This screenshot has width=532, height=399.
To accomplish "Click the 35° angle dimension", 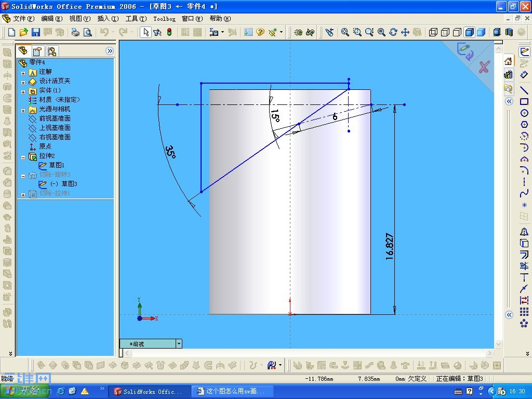I will 170,152.
